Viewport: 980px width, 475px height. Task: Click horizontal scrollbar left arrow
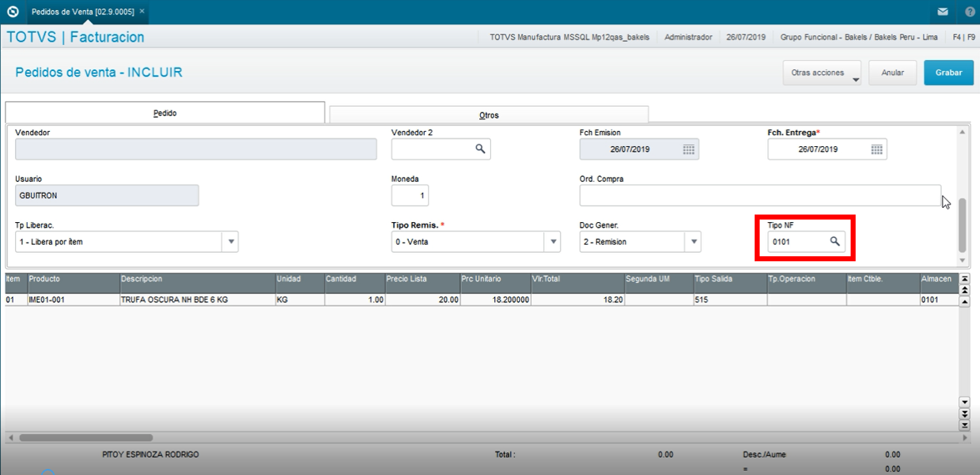10,438
